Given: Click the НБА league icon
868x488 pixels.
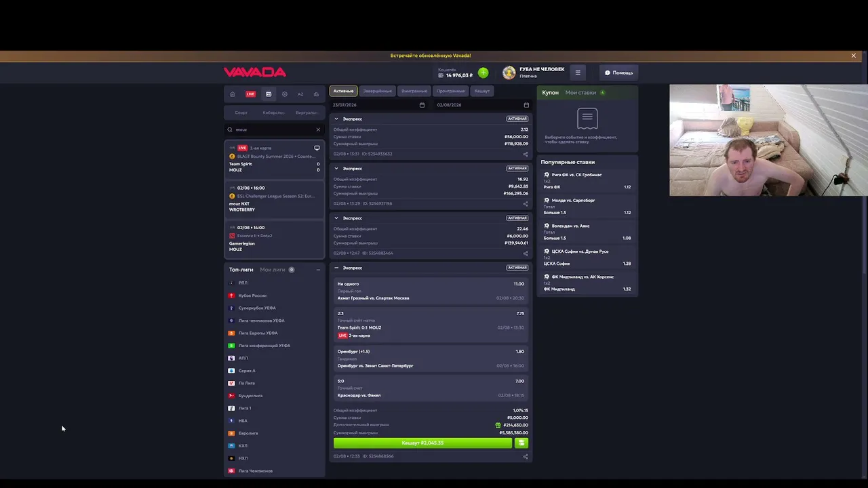Looking at the screenshot, I should point(231,421).
